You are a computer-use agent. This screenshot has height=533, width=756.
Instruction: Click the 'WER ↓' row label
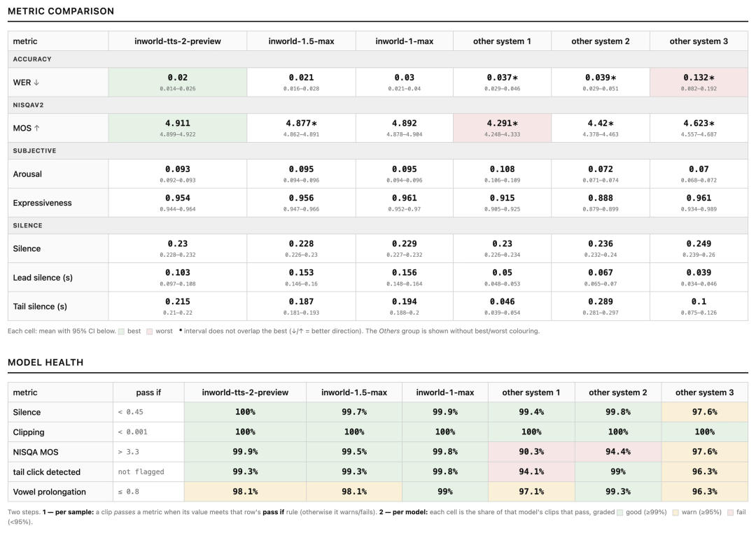tap(26, 83)
